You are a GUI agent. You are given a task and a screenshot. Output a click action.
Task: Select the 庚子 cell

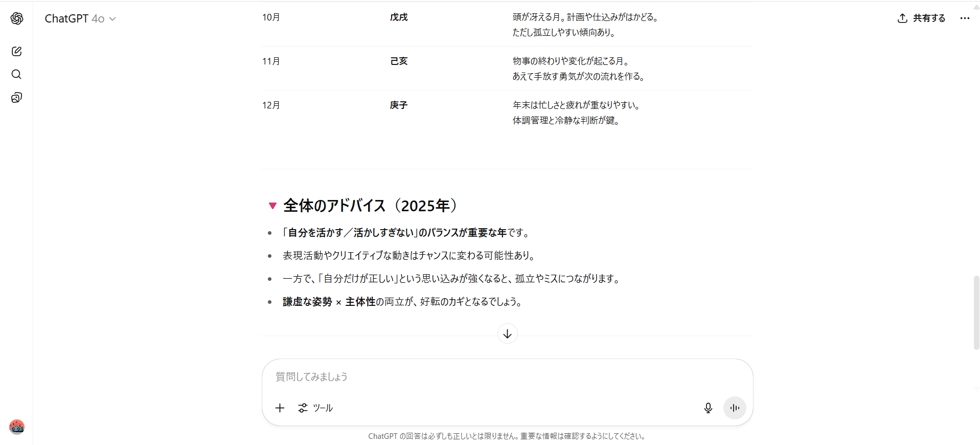[x=399, y=105]
